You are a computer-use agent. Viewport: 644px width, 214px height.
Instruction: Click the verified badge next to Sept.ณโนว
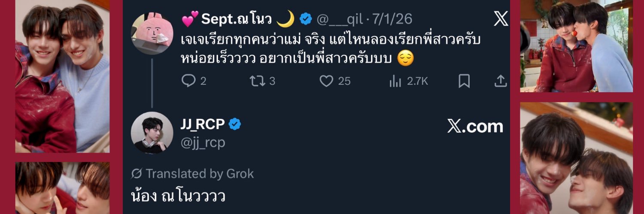(x=305, y=19)
